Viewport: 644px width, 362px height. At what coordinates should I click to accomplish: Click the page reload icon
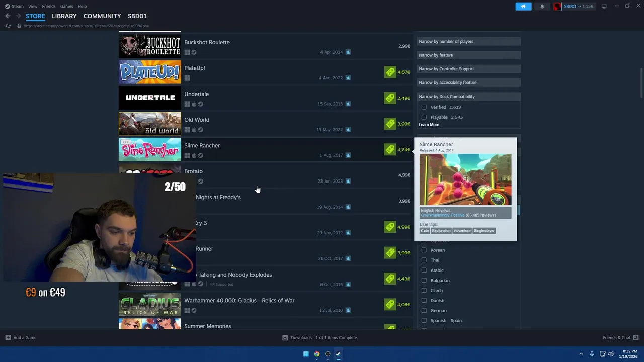point(8,26)
